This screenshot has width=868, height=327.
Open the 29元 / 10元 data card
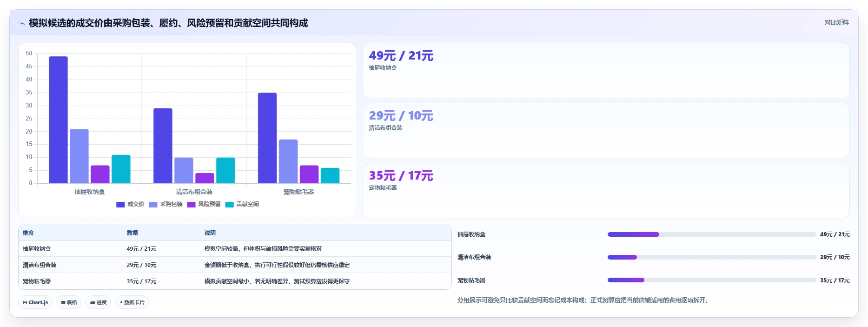coord(606,131)
